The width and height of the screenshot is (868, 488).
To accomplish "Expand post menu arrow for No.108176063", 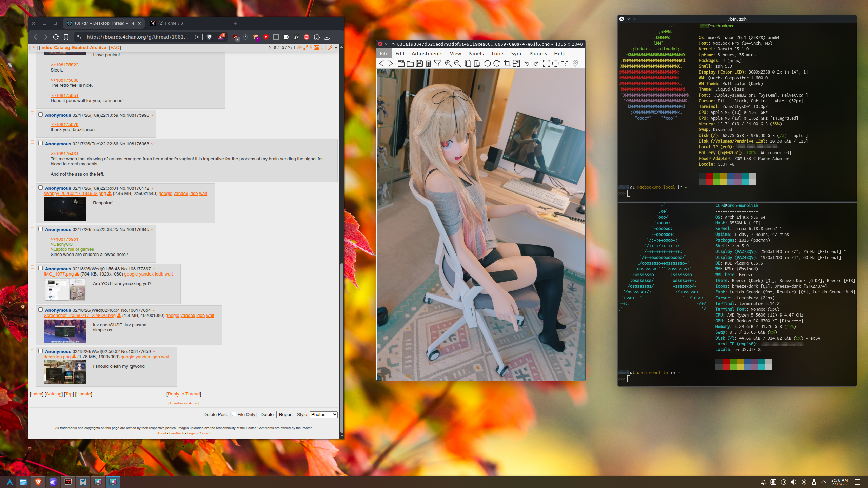I will pos(152,144).
